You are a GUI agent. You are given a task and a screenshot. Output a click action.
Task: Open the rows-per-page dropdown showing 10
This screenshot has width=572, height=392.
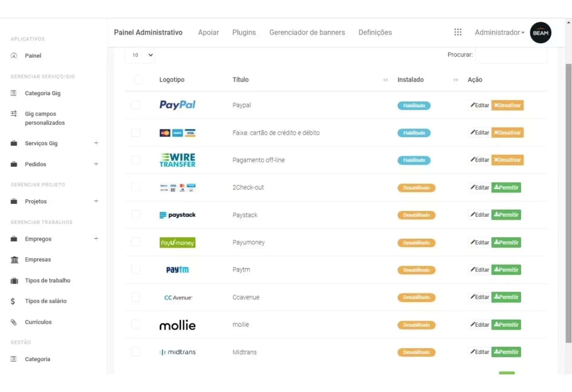pos(140,55)
